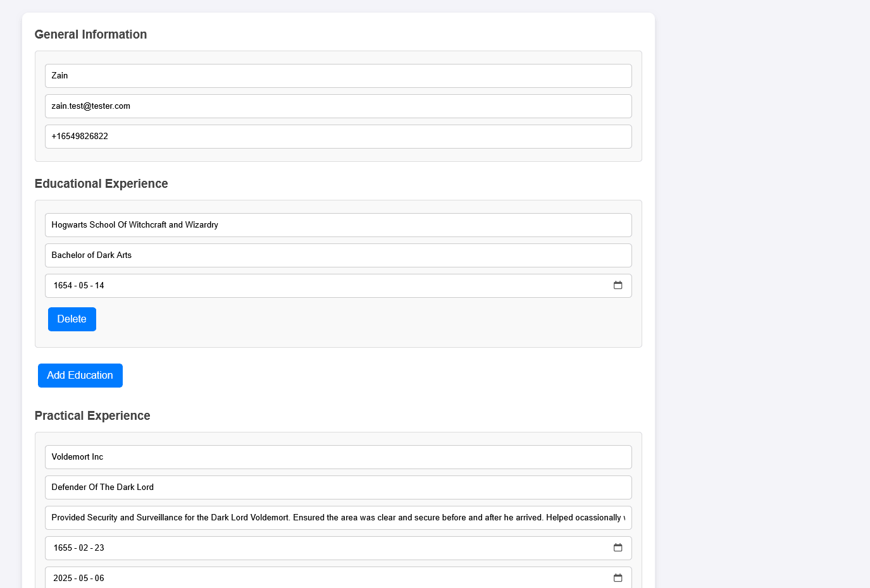Edit the Bachelor of Dark Arts field
870x588 pixels.
338,255
